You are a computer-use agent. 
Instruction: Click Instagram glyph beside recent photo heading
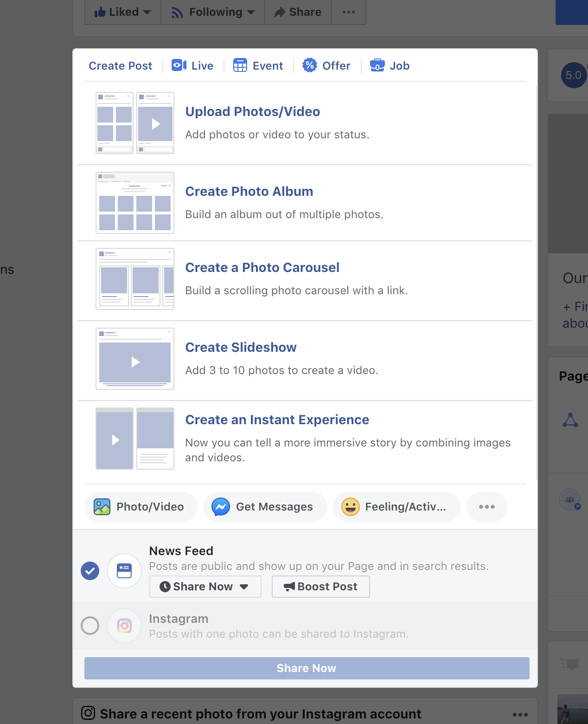point(88,713)
